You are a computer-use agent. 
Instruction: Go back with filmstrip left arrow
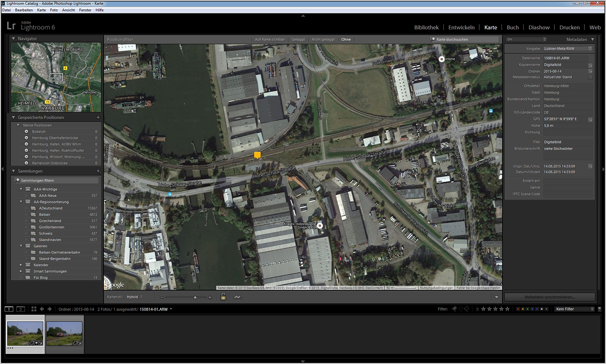pos(42,308)
